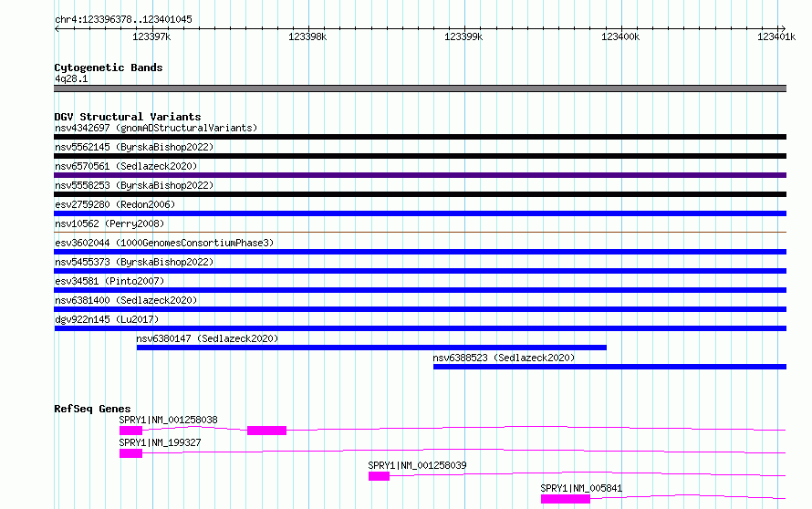The width and height of the screenshot is (812, 509).
Task: Click the right arrow of the ruler
Action: (x=783, y=29)
